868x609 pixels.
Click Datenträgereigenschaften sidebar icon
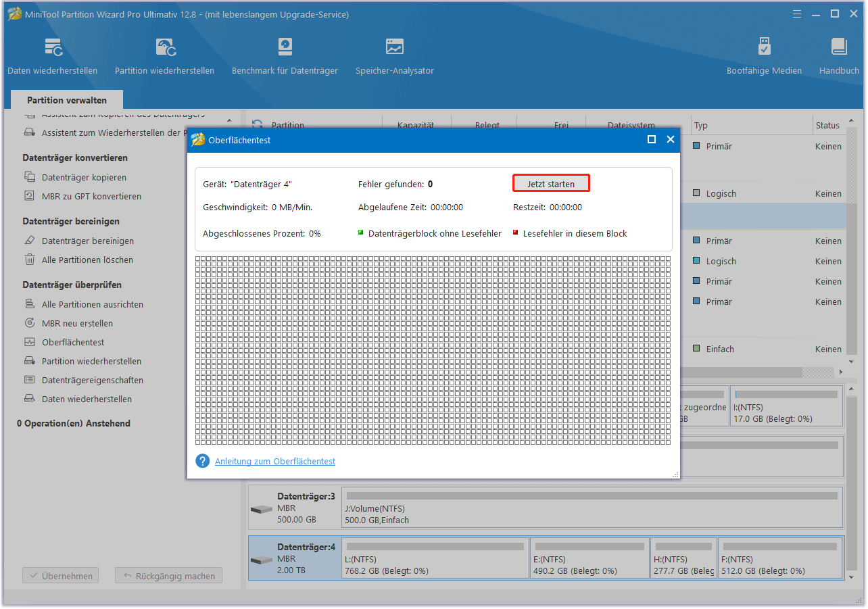[x=30, y=380]
